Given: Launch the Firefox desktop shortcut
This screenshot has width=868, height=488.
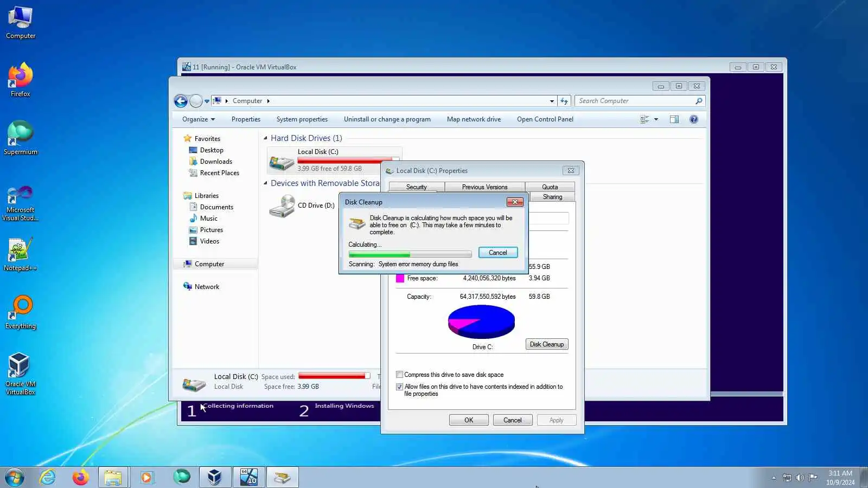Looking at the screenshot, I should 21,80.
